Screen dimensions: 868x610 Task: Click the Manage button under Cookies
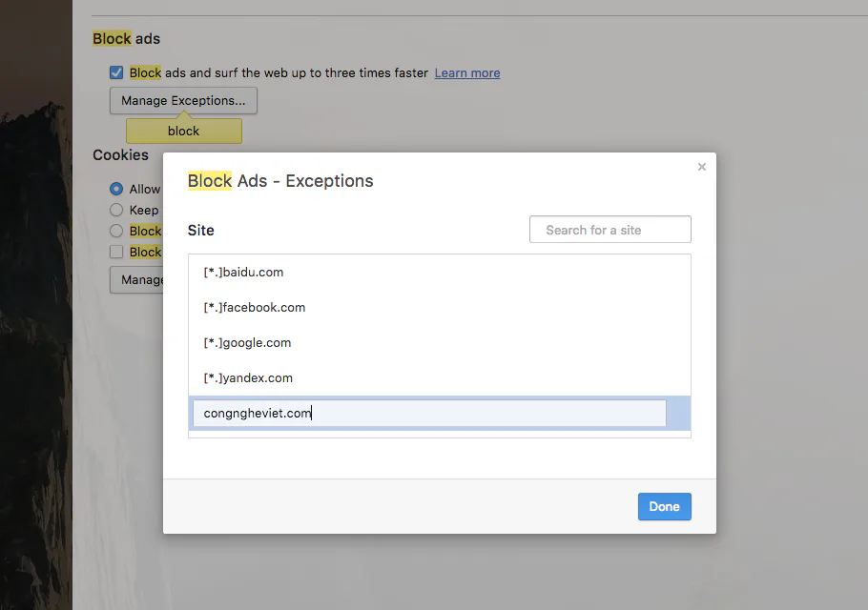tap(136, 280)
